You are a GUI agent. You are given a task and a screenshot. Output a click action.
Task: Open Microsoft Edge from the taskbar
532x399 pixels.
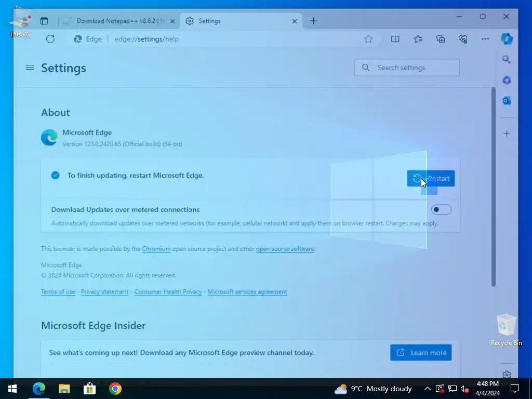click(38, 389)
